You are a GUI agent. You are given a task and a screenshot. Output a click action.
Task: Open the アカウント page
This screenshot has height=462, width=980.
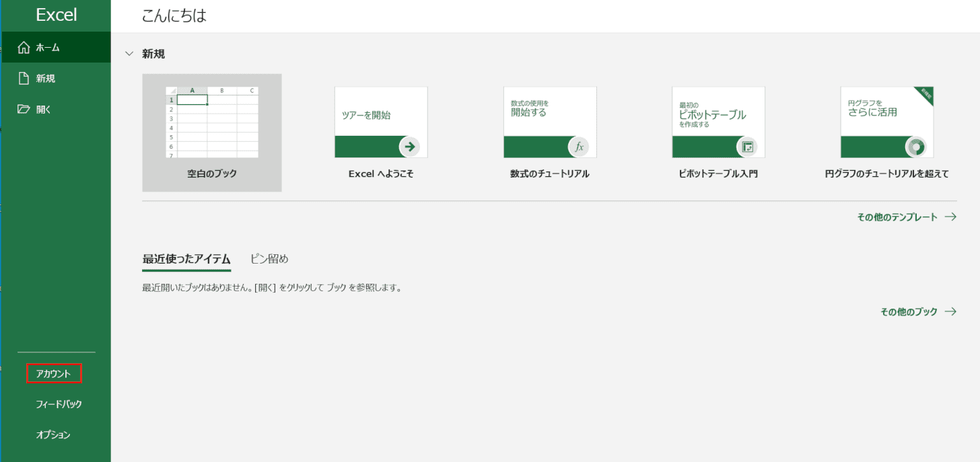(54, 373)
